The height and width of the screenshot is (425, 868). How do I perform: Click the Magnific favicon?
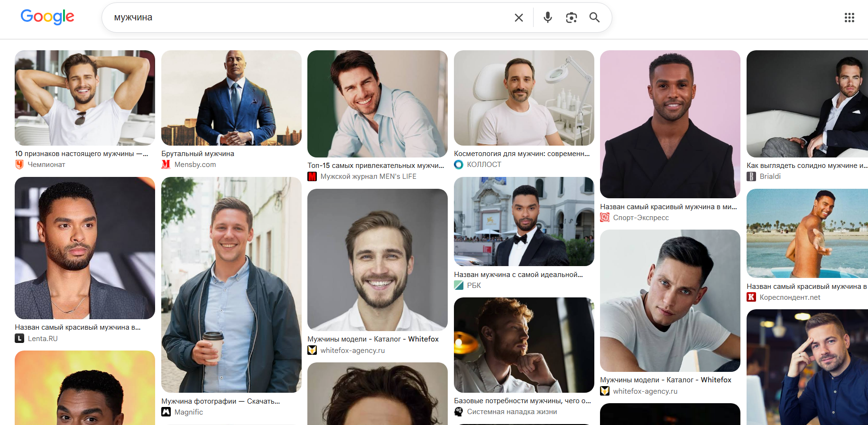[x=166, y=412]
